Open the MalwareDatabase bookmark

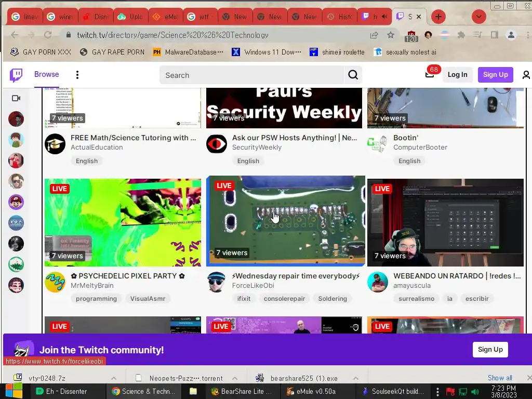click(188, 52)
